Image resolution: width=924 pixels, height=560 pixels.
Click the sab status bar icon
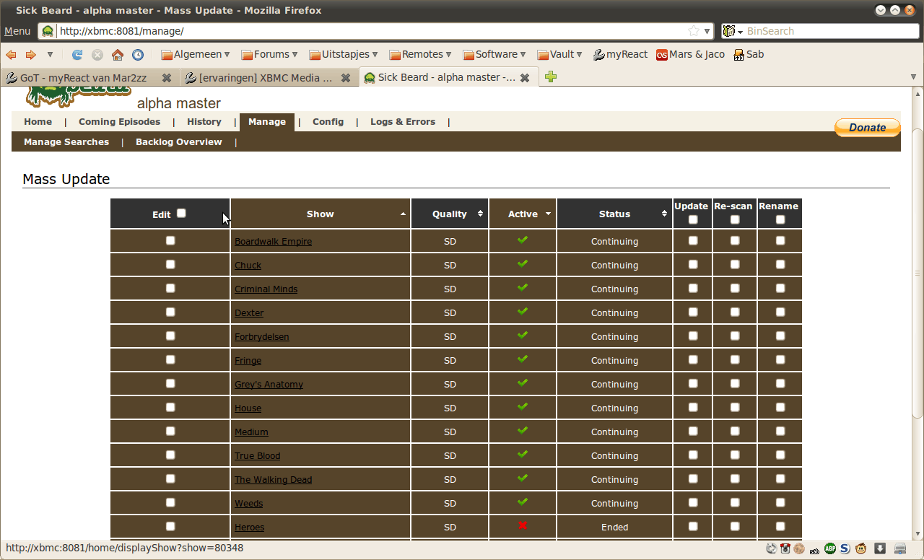coord(815,550)
